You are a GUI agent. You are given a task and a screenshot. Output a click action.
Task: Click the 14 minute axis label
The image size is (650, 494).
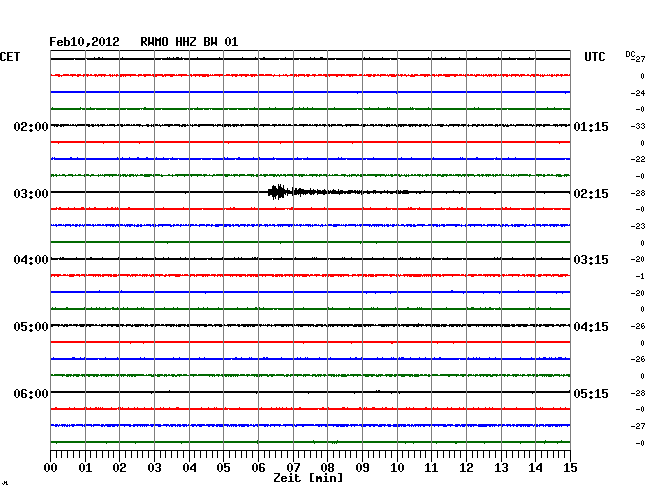pyautogui.click(x=535, y=468)
